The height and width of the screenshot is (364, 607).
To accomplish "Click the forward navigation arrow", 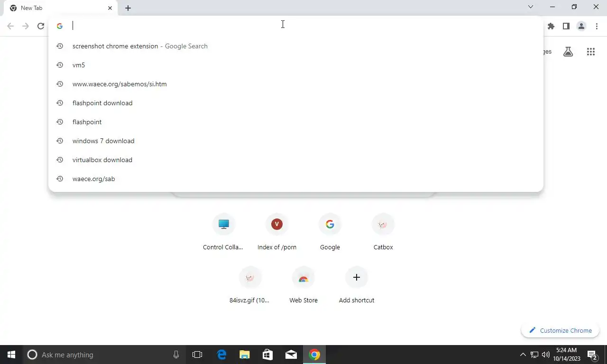I will pyautogui.click(x=26, y=26).
